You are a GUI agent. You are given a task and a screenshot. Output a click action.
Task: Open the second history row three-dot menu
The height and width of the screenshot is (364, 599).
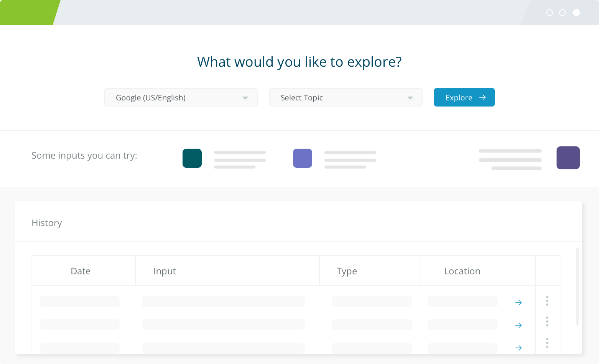pos(547,321)
